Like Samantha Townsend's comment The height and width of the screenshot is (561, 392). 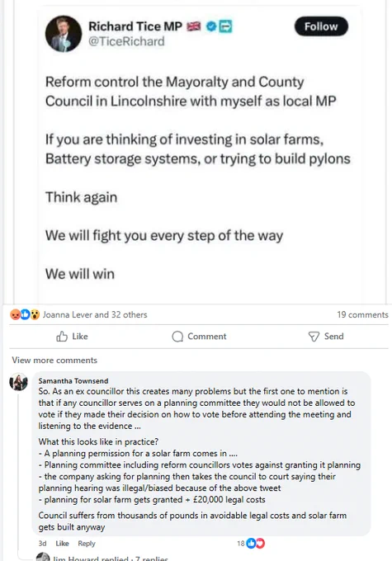click(x=62, y=544)
